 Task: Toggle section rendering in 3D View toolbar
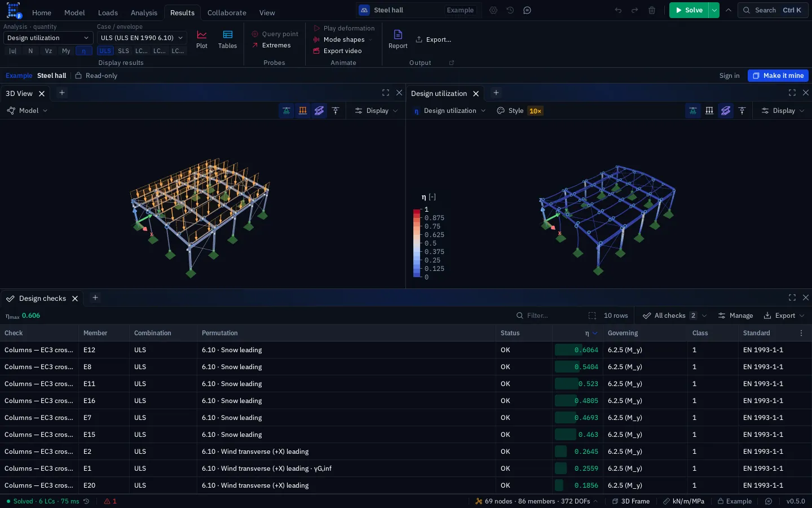(319, 111)
